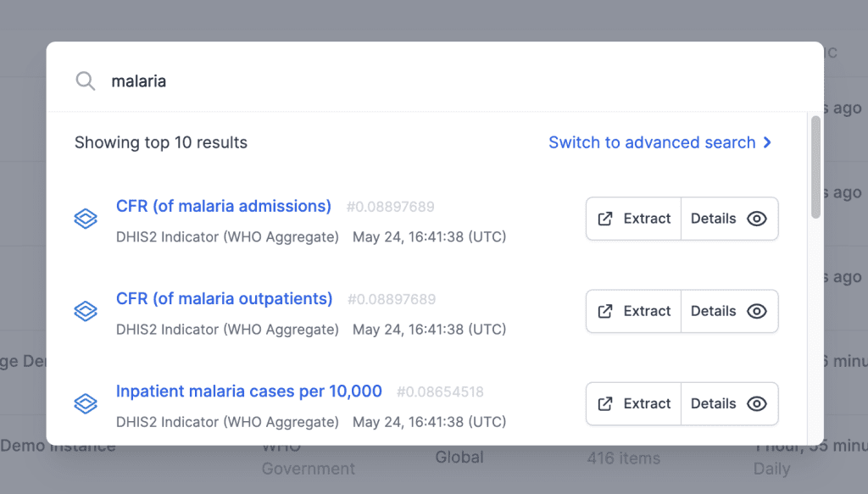Viewport: 868px width, 494px height.
Task: Click the results list scrollbar
Action: coord(816,168)
